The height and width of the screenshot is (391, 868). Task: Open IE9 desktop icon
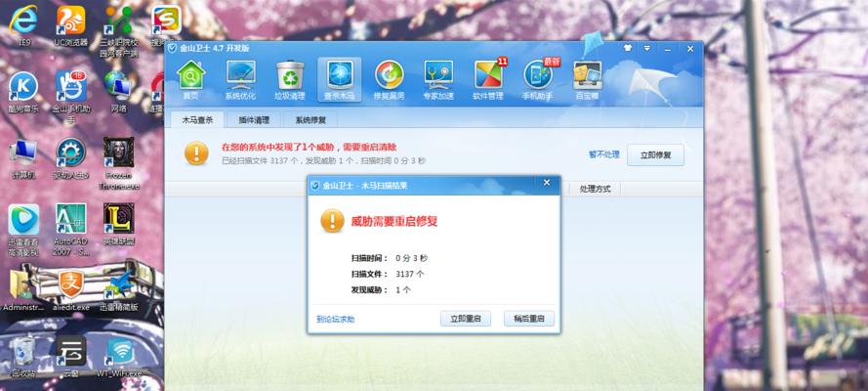tap(23, 25)
